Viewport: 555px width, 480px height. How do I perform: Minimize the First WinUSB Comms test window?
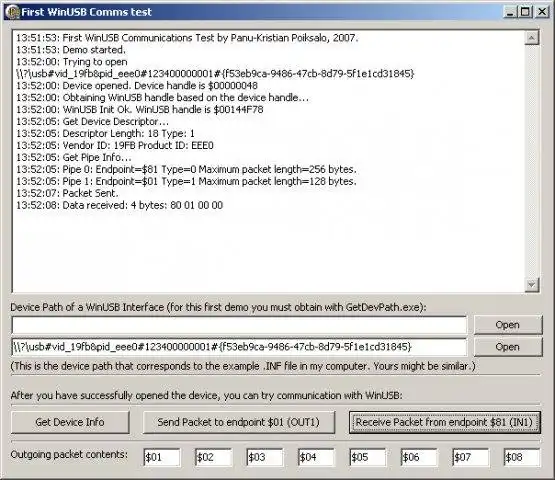tap(510, 12)
